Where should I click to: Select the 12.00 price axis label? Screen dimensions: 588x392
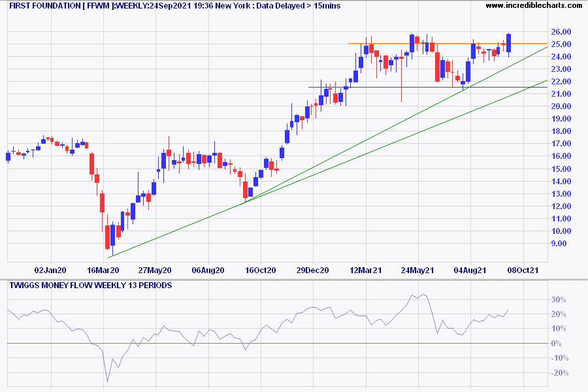561,206
